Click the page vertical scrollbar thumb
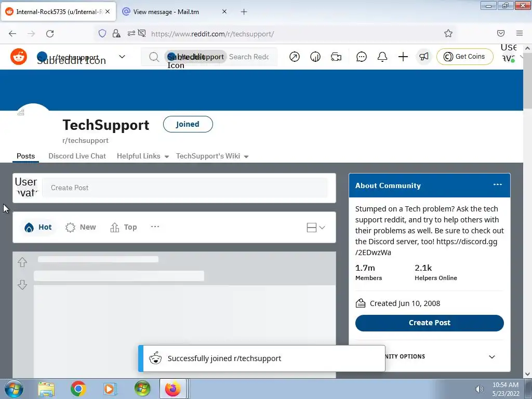Screen dimensions: 532x399 [527, 81]
